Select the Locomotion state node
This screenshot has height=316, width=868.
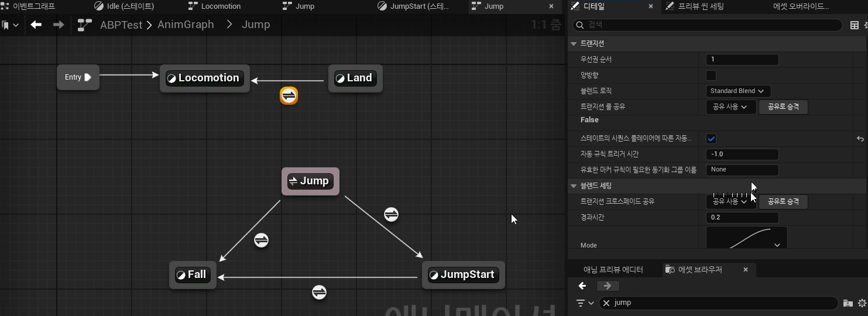(205, 78)
